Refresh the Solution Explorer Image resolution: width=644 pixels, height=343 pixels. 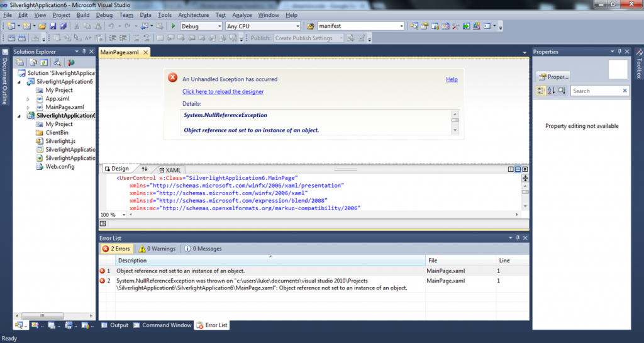point(43,62)
